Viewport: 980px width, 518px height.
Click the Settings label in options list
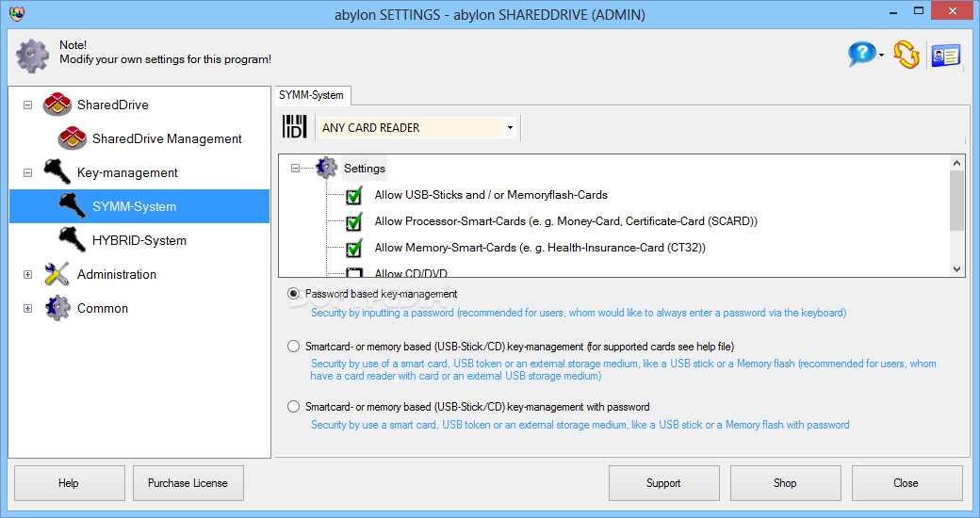click(365, 168)
